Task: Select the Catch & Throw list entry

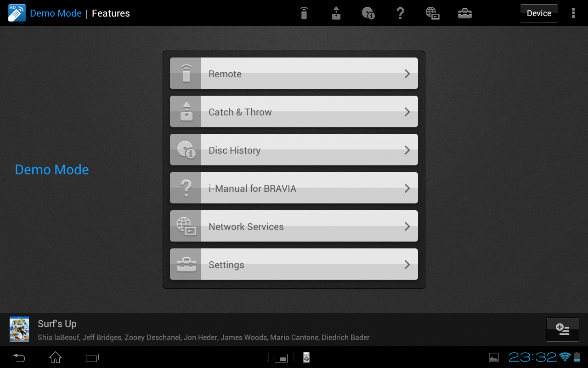Action: pos(294,112)
